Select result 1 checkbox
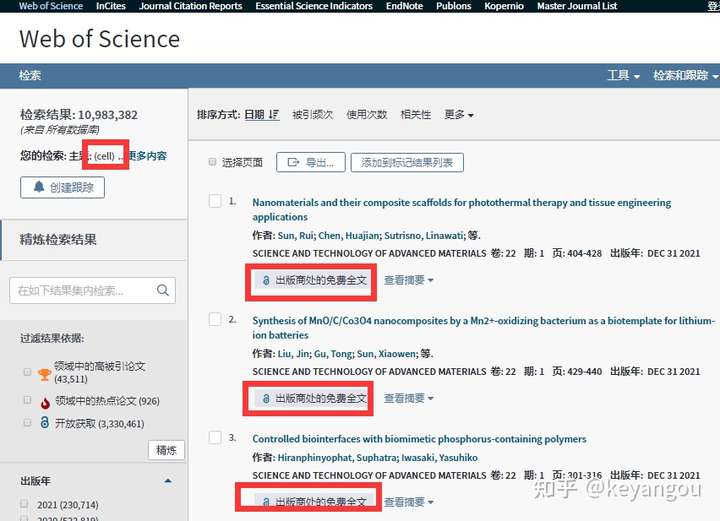The width and height of the screenshot is (720, 521). pyautogui.click(x=215, y=201)
